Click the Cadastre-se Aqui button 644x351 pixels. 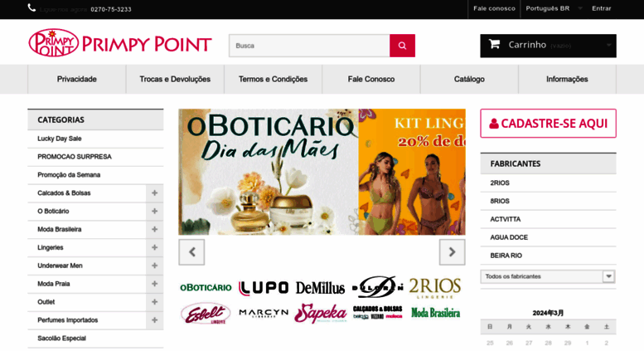[x=548, y=124]
